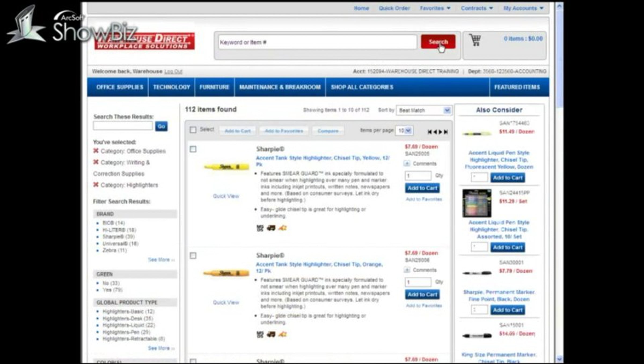Focus the Keyword or Item # search field

click(317, 42)
